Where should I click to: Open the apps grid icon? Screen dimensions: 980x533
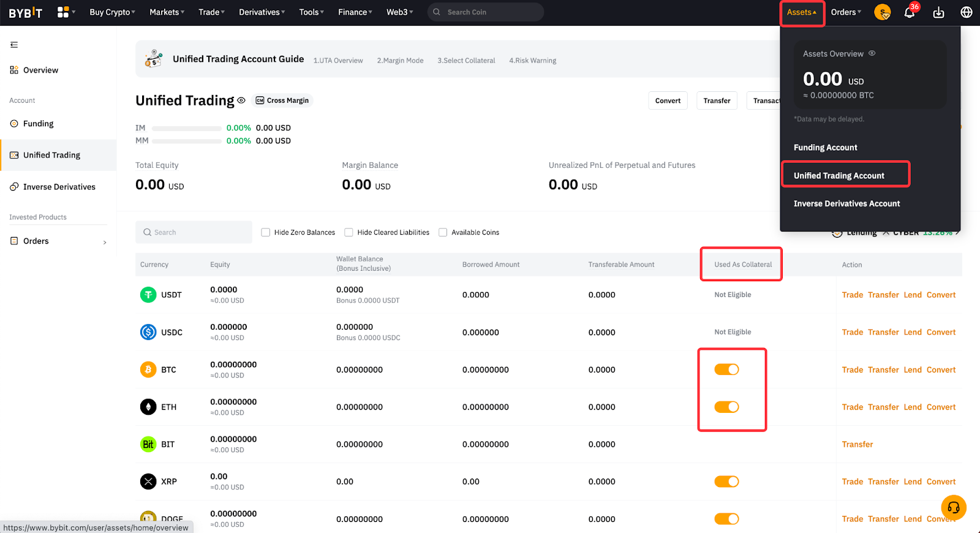pos(63,12)
